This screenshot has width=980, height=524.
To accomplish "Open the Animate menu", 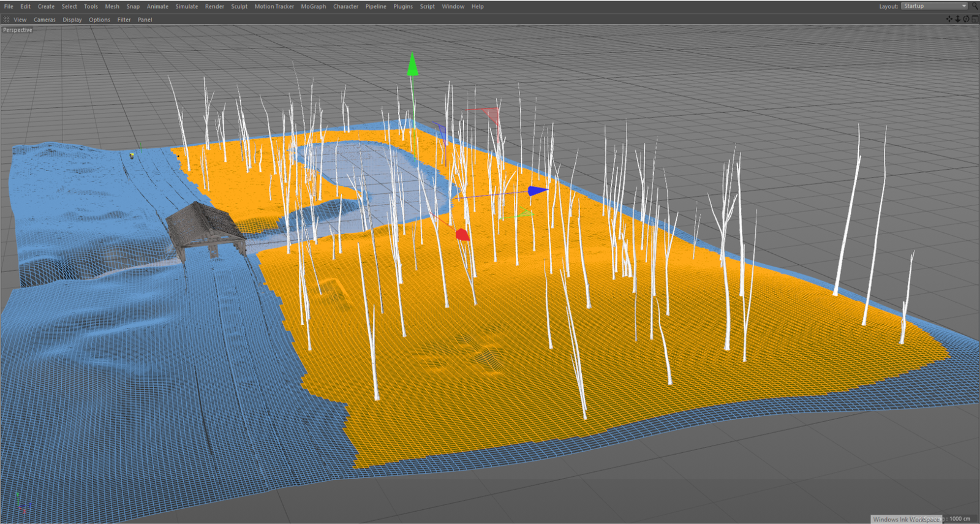I will click(x=157, y=7).
